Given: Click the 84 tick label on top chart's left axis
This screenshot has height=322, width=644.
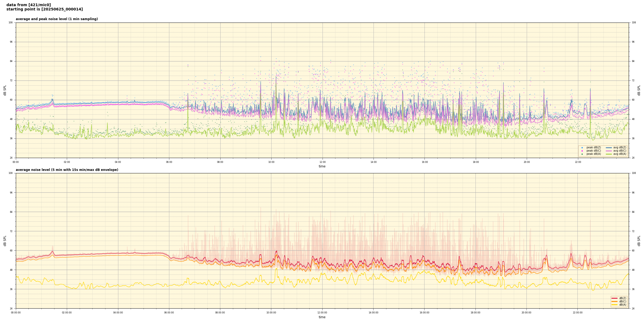Looking at the screenshot, I should pos(11,61).
